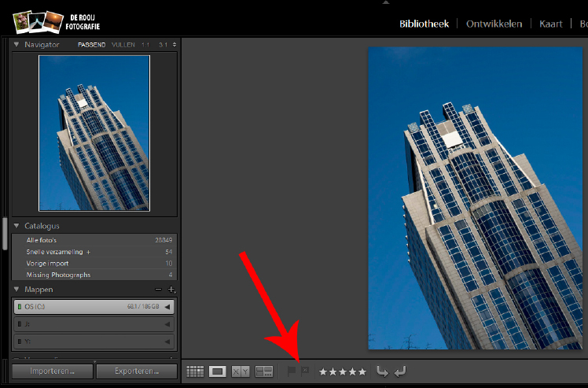The image size is (588, 388).
Task: Flag the photo as rejected
Action: [305, 371]
